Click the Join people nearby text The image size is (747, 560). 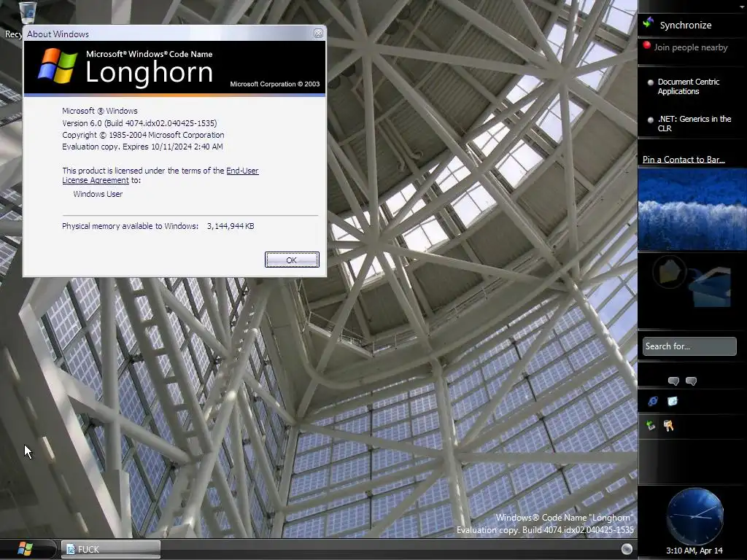click(690, 47)
